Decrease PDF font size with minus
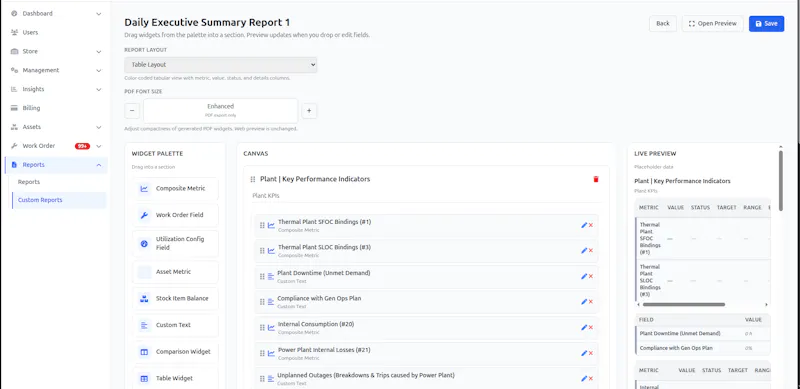 (x=132, y=111)
